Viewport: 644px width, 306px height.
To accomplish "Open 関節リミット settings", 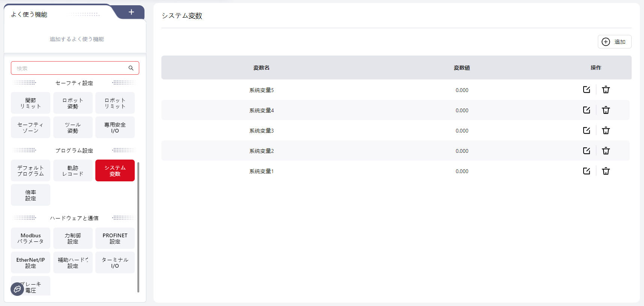I will point(30,103).
